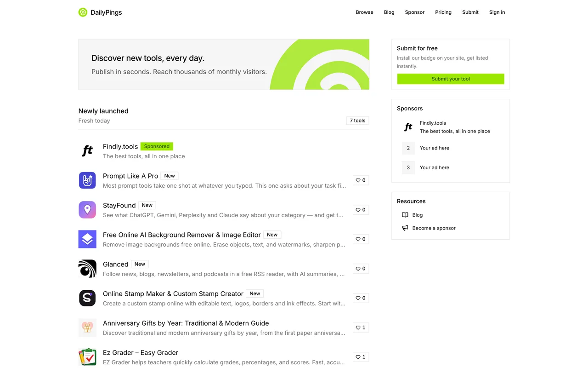Open the Browse menu item
Viewport: 588px width, 368px height.
[364, 12]
